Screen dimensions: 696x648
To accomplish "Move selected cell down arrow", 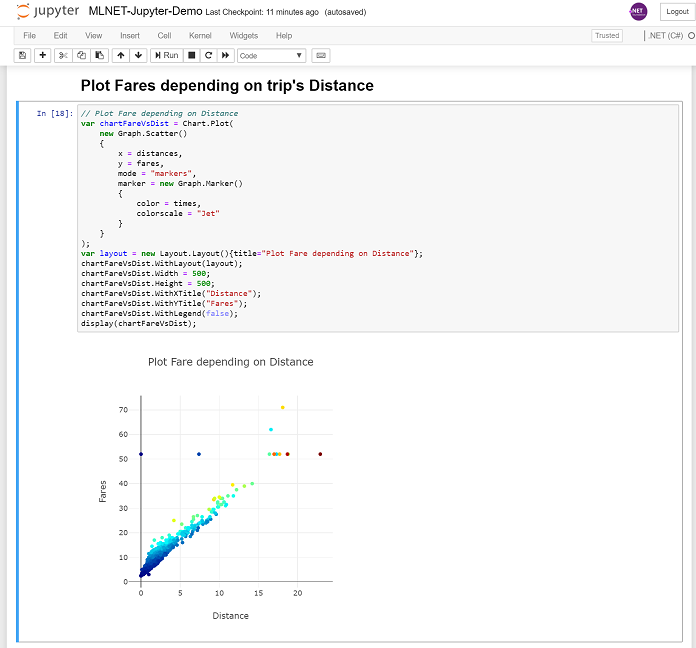I will pyautogui.click(x=138, y=55).
